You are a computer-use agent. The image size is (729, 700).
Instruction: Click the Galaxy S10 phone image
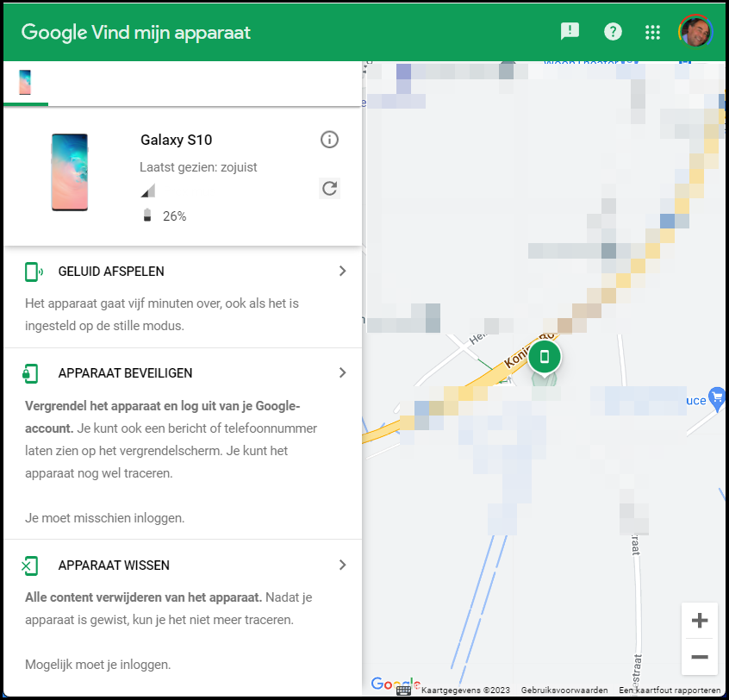click(70, 172)
